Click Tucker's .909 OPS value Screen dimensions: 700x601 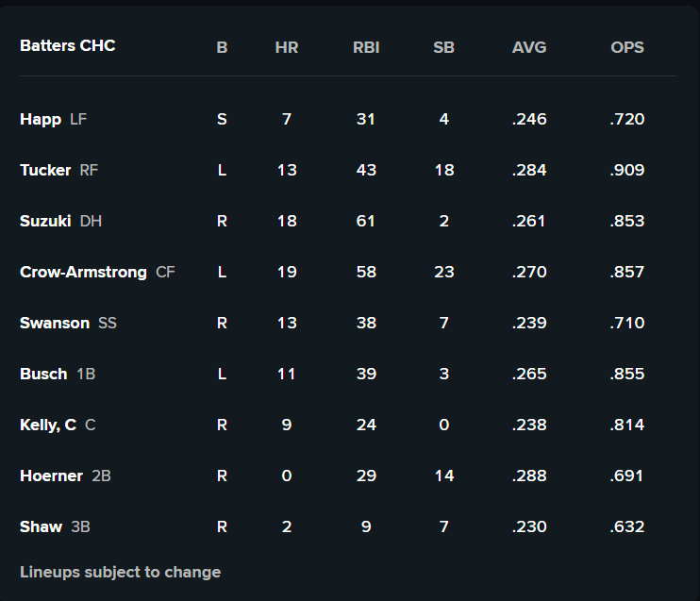(x=627, y=170)
